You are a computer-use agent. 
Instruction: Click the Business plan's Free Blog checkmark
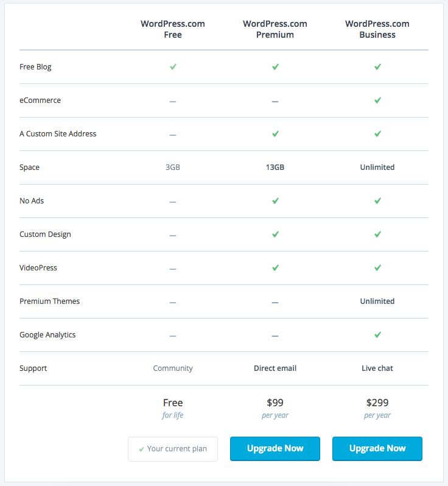click(377, 66)
